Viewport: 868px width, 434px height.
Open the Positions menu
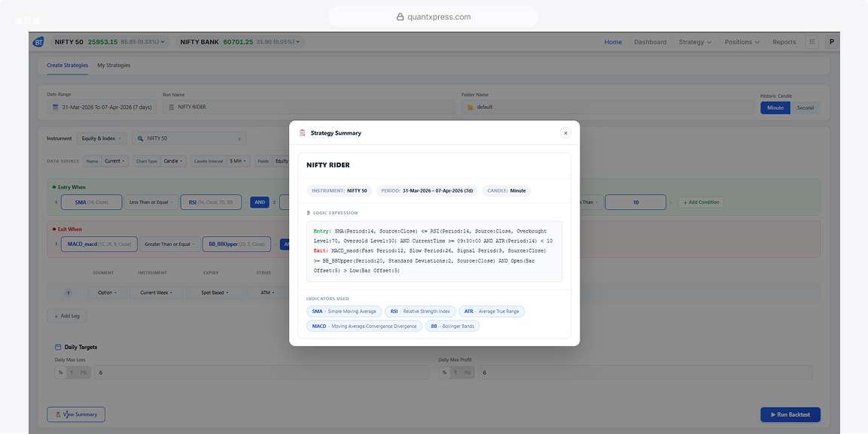[742, 42]
